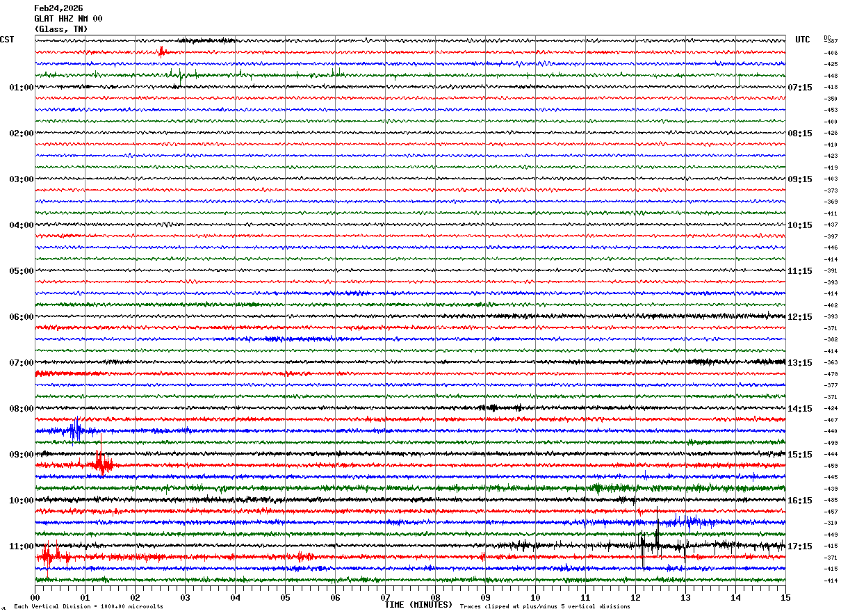Click the 07:15 UTC time label
The height and width of the screenshot is (616, 841).
800,88
